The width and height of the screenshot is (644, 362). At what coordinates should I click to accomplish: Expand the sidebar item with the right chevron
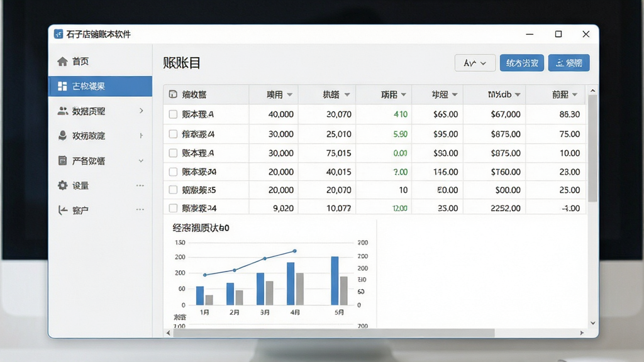[142, 111]
